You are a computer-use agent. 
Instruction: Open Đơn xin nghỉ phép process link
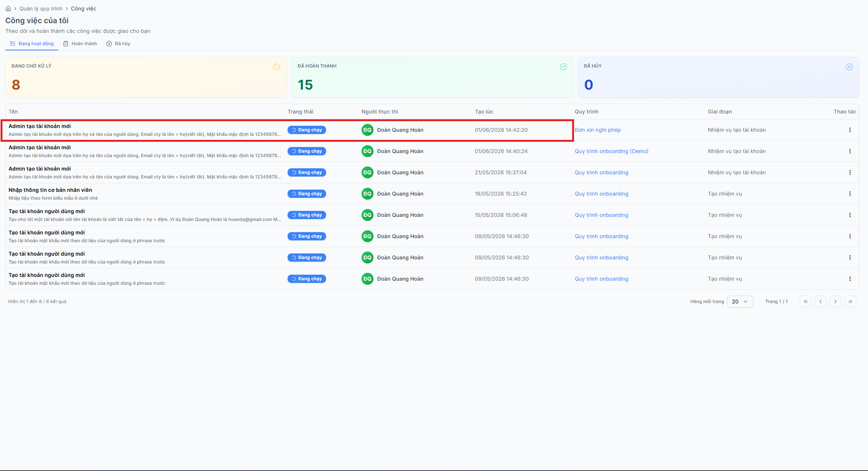click(598, 130)
